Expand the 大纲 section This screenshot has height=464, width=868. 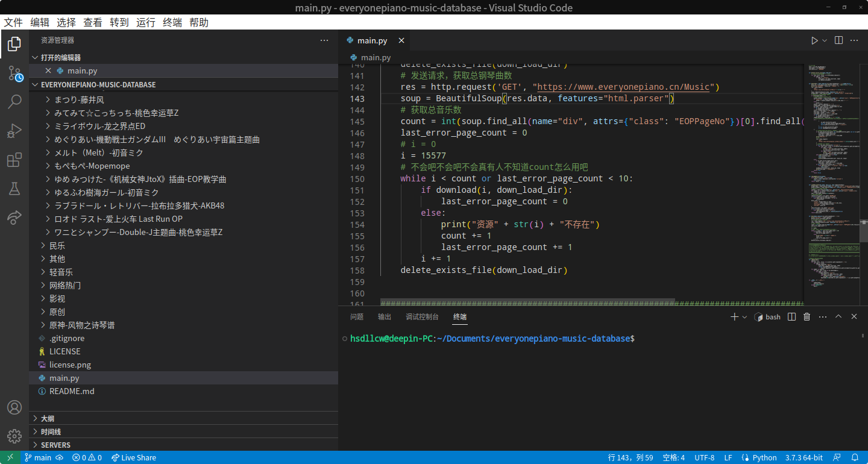point(183,418)
